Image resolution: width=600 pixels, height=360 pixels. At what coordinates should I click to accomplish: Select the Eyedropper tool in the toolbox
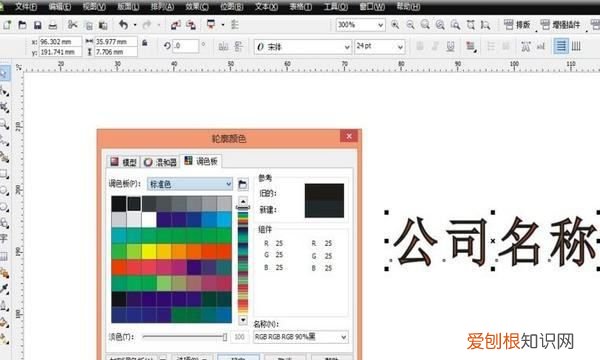[x=4, y=289]
